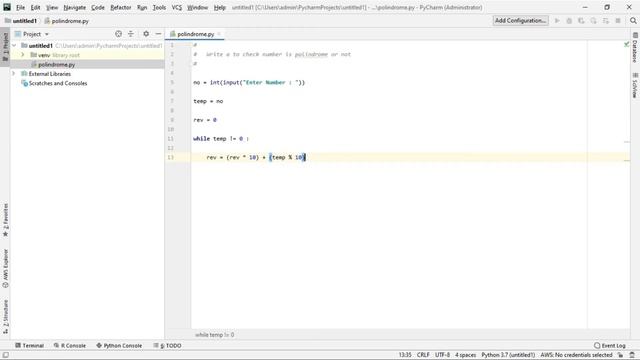Open the VCS menu
640x360 pixels.
pyautogui.click(x=177, y=7)
